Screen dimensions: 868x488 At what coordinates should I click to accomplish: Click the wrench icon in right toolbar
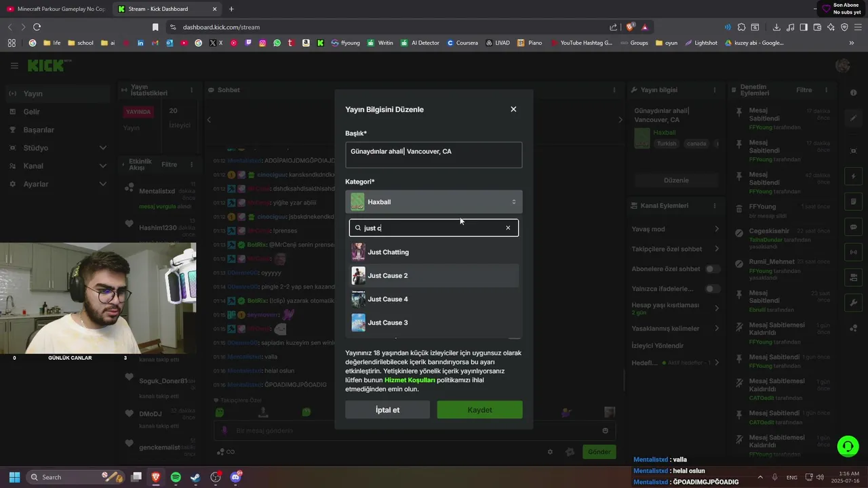pyautogui.click(x=853, y=302)
